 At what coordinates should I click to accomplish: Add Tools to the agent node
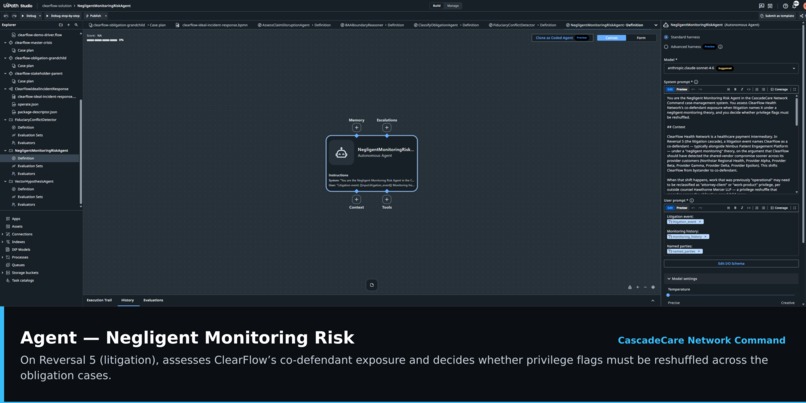(x=387, y=199)
